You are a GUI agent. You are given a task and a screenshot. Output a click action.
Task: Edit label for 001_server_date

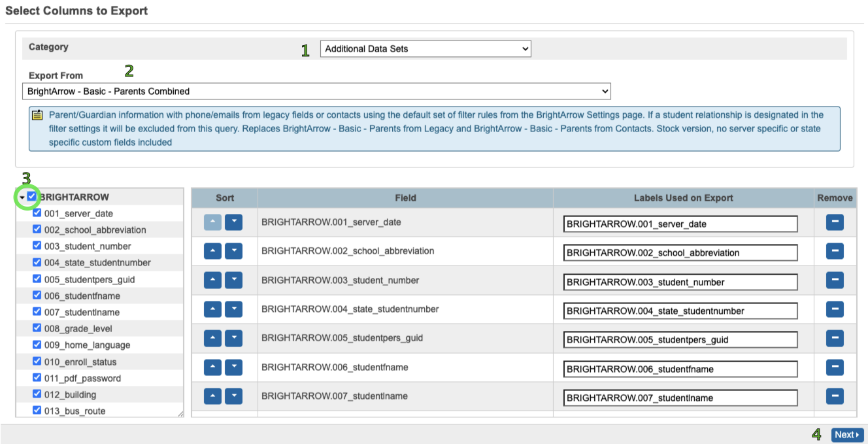pyautogui.click(x=680, y=224)
